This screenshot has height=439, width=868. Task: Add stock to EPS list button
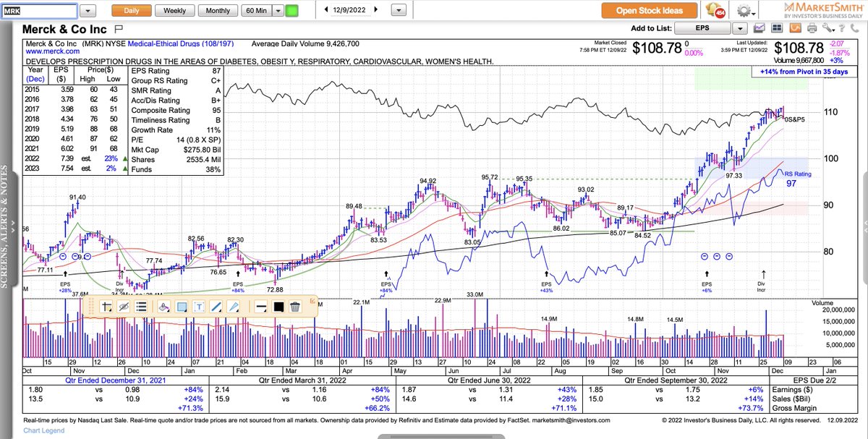click(702, 28)
